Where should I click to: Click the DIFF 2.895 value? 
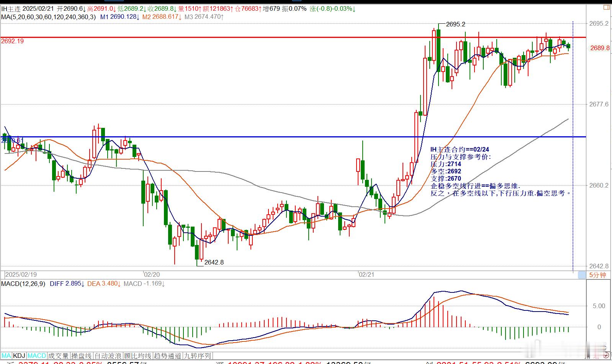pos(67,284)
